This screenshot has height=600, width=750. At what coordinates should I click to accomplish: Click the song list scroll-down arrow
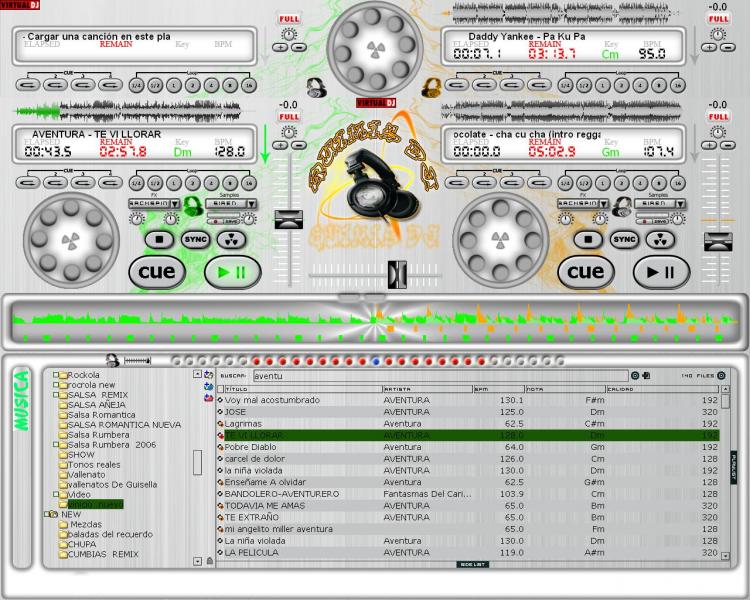(726, 556)
